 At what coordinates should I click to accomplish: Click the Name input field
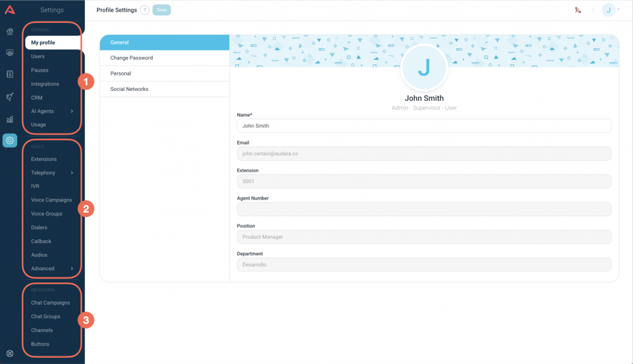[x=423, y=125]
